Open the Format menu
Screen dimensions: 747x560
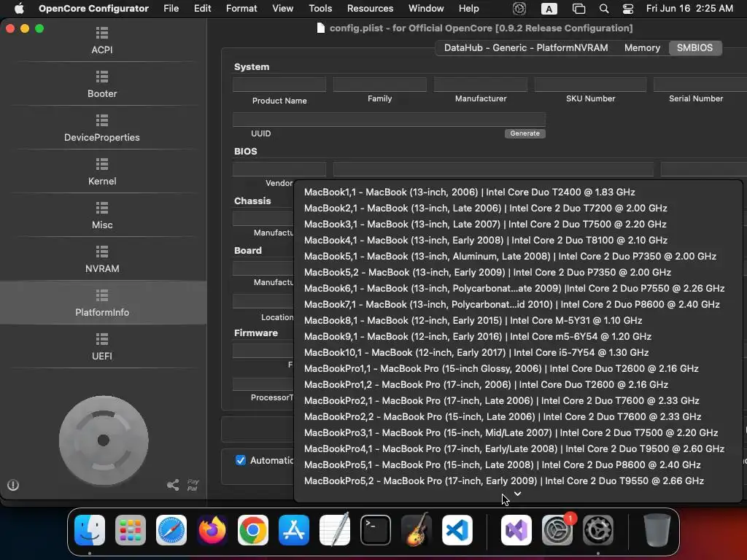point(241,9)
